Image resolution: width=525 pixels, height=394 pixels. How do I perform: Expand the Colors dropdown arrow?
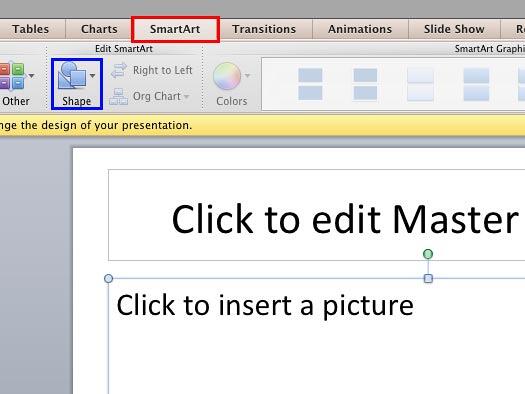247,76
